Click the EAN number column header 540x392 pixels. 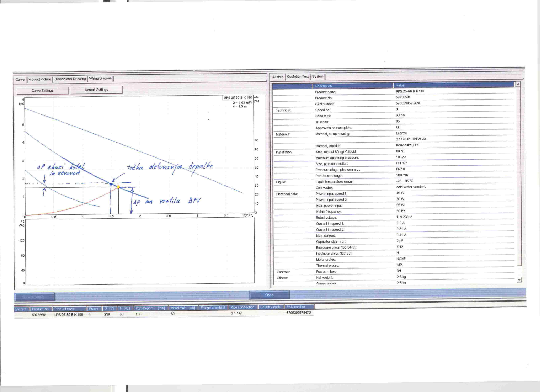coord(300,307)
